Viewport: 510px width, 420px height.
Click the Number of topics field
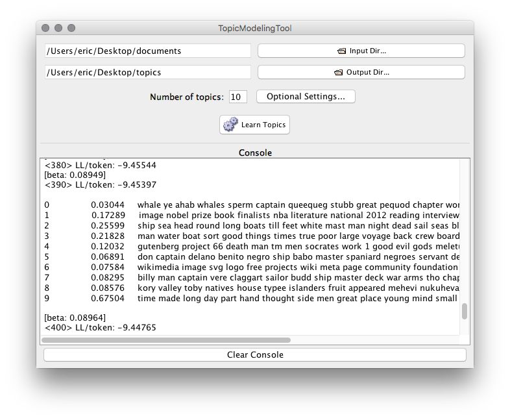(237, 97)
